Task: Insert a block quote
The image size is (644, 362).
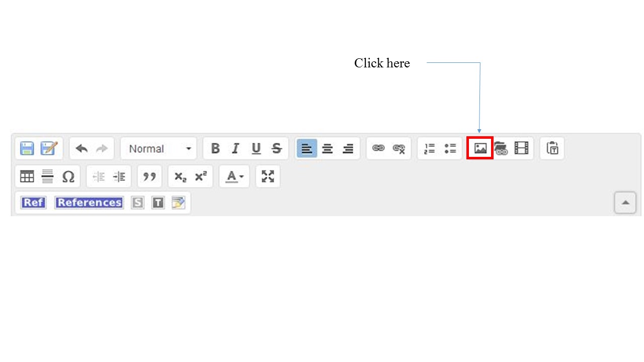Action: coord(149,176)
